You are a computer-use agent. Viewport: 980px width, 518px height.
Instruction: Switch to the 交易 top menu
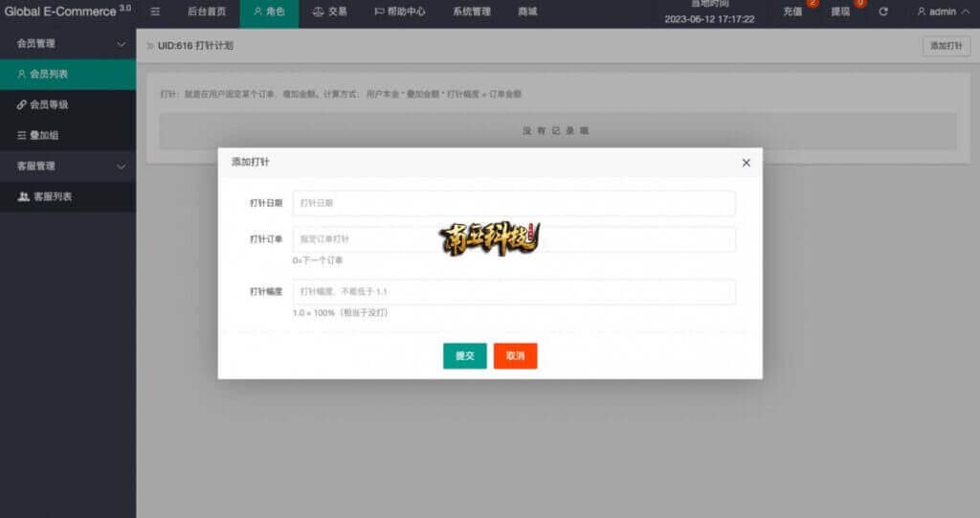pos(330,11)
